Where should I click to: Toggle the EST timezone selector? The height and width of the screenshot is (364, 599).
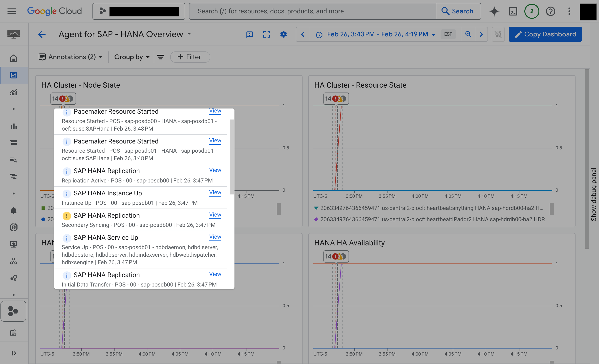(x=448, y=34)
